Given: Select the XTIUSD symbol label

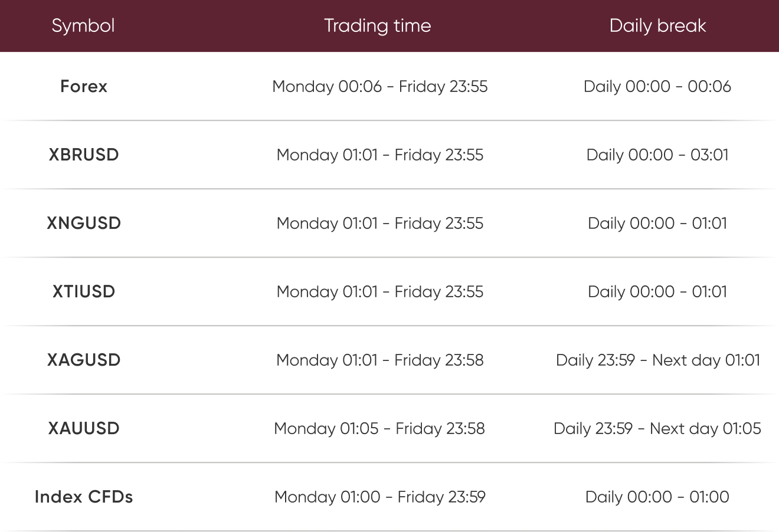Looking at the screenshot, I should [84, 292].
